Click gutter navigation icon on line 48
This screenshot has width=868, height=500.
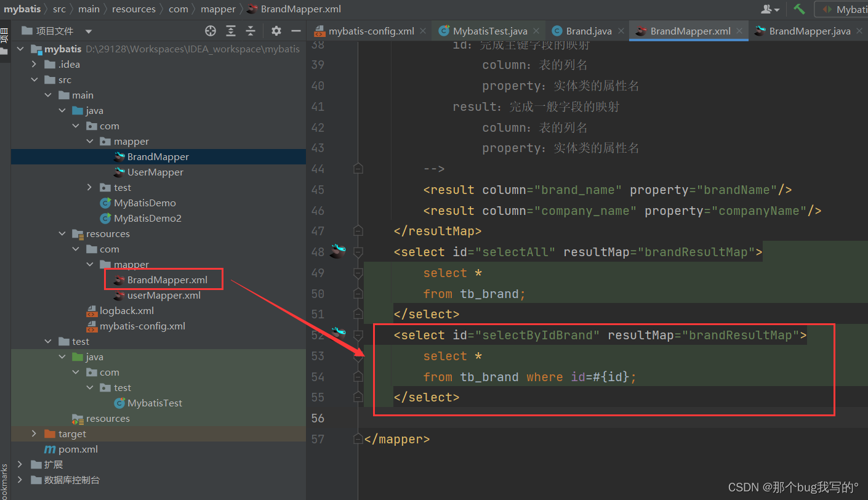[337, 251]
